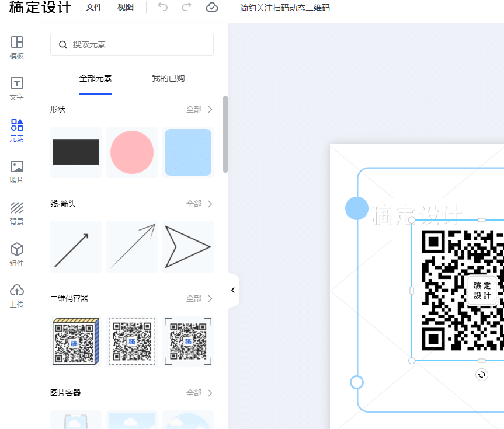The image size is (504, 429).
Task: Open the 背景 background sidebar panel
Action: (17, 214)
